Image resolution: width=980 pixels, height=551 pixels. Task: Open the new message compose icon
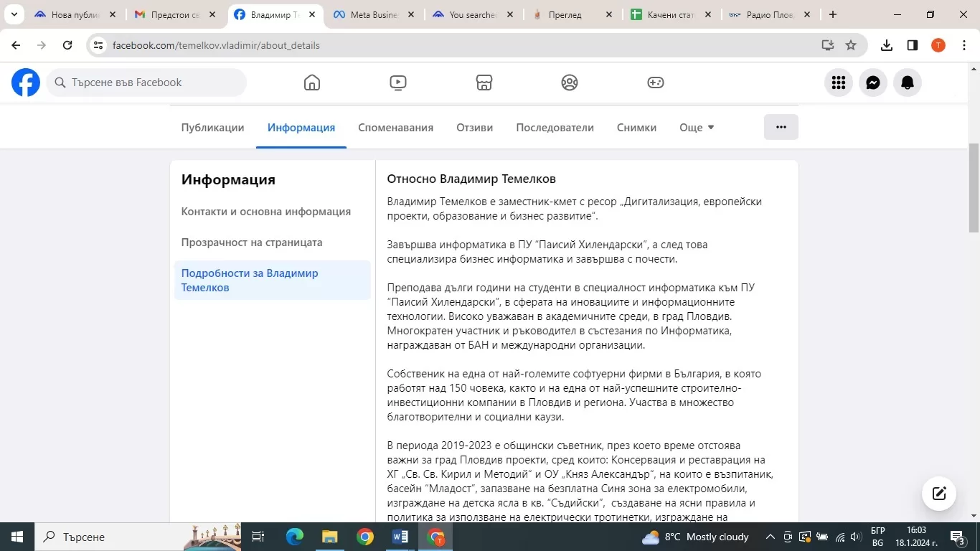pos(939,494)
